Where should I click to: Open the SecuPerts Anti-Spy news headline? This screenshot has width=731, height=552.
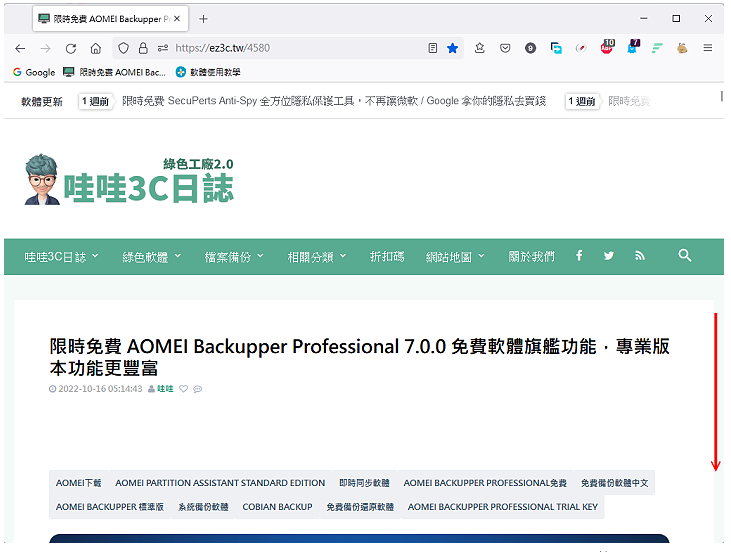click(x=334, y=101)
